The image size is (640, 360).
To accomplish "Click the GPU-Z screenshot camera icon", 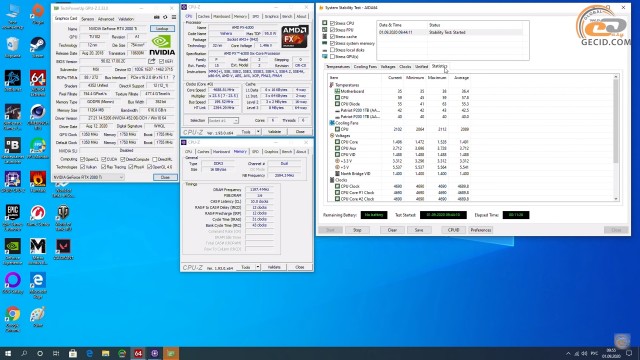I will 157,17.
